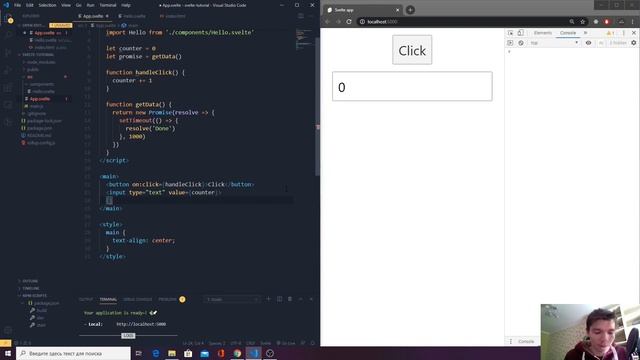Open Chrome's three-dot menu
640x360 pixels.
click(633, 22)
